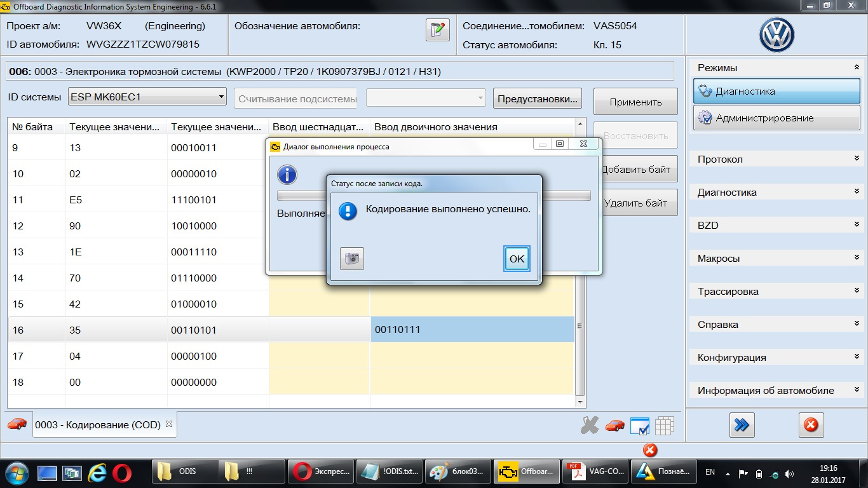
Task: Click the red car icon left of the coding tab
Action: 17,424
